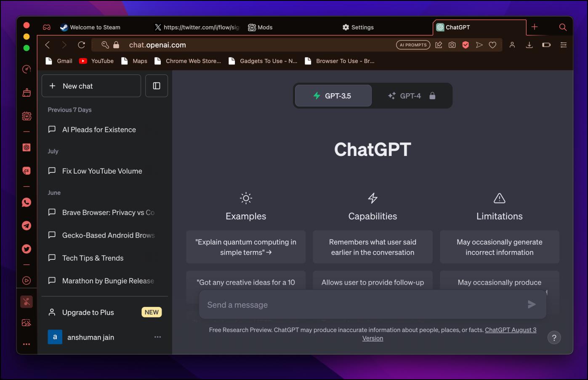The height and width of the screenshot is (380, 588).
Task: Switch to the Mods tab
Action: pos(260,27)
